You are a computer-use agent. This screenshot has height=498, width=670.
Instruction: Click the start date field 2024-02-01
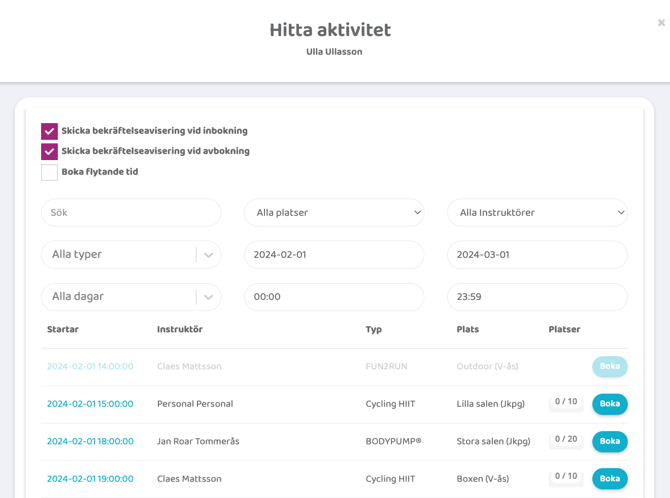[x=334, y=255]
